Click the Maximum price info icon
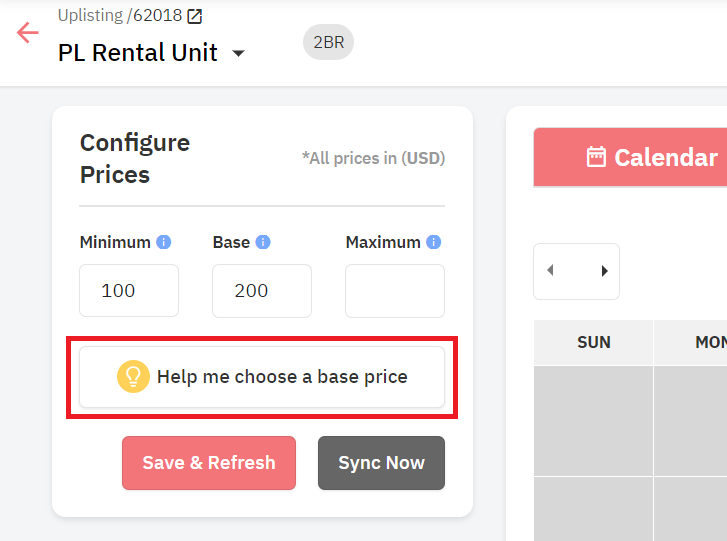This screenshot has width=727, height=541. point(434,242)
